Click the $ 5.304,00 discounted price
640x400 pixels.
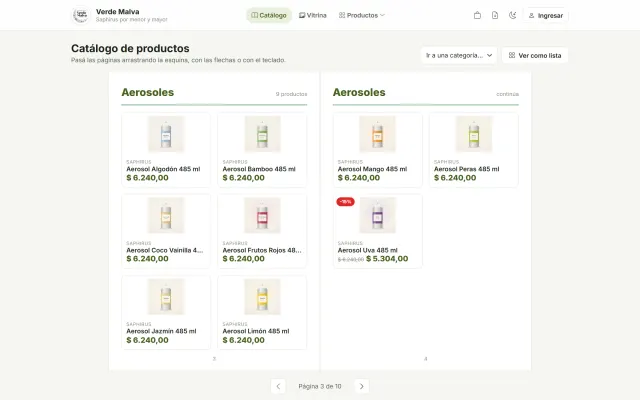click(387, 259)
